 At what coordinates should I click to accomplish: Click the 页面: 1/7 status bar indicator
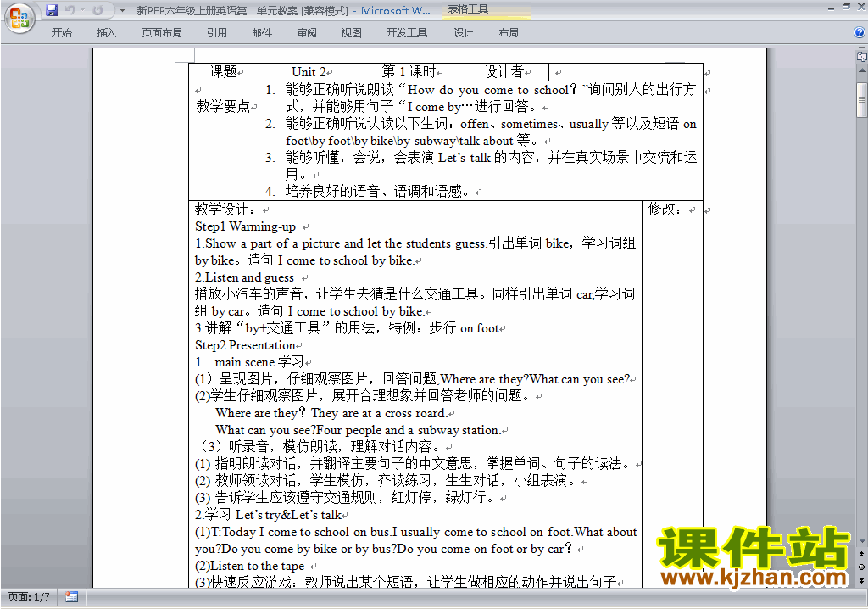pyautogui.click(x=28, y=597)
